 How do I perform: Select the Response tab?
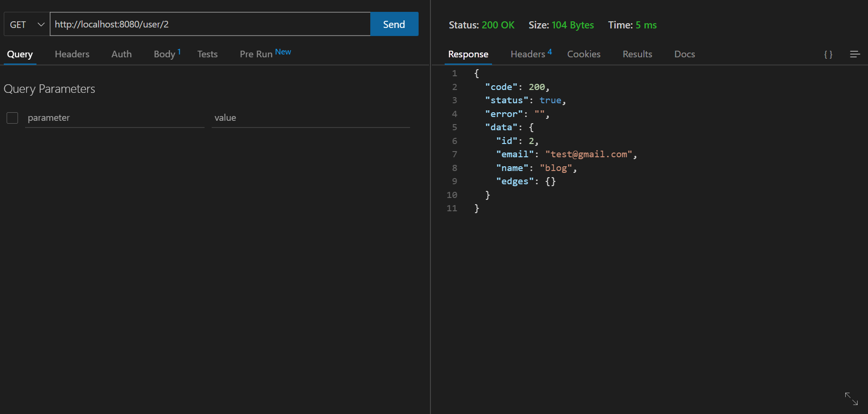(x=468, y=54)
